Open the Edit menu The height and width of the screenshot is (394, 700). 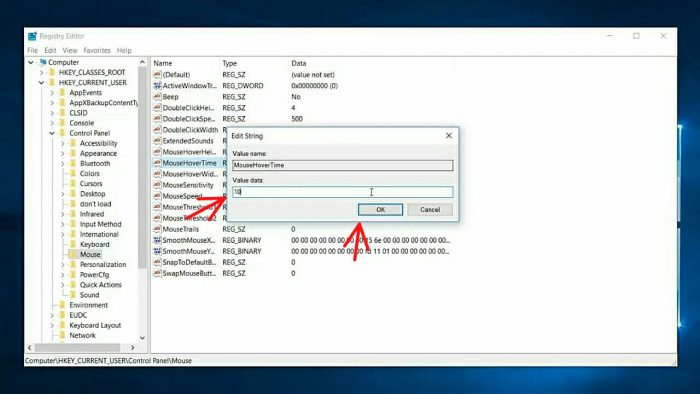(50, 50)
